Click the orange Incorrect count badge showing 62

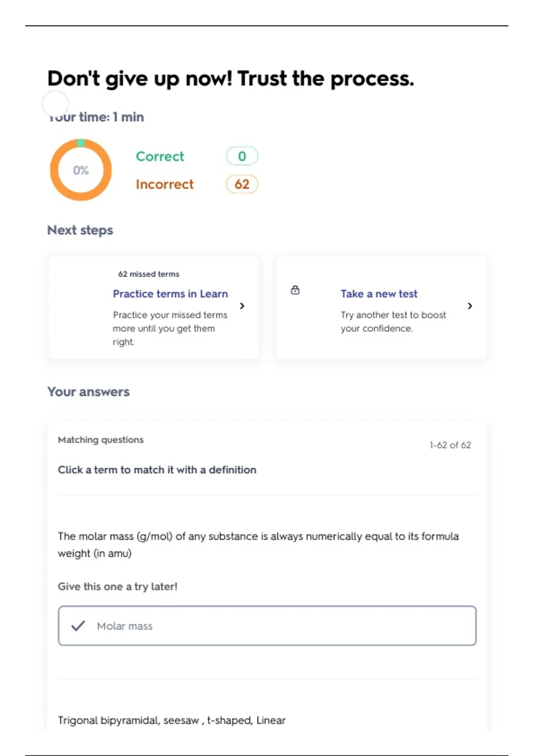[242, 184]
